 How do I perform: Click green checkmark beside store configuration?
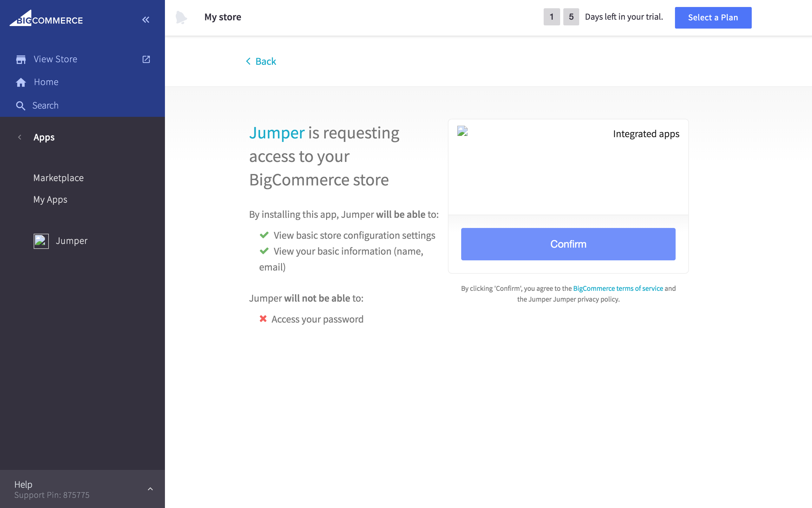tap(264, 235)
